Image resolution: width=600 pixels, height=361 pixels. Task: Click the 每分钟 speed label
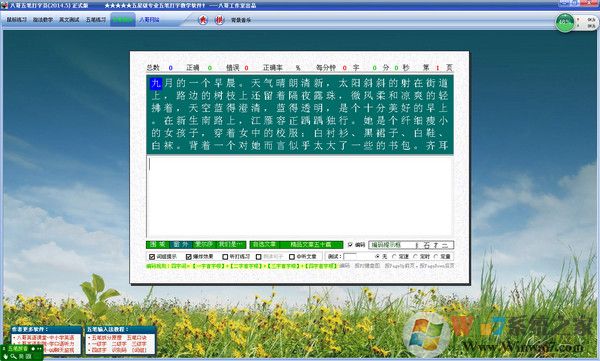coord(326,68)
